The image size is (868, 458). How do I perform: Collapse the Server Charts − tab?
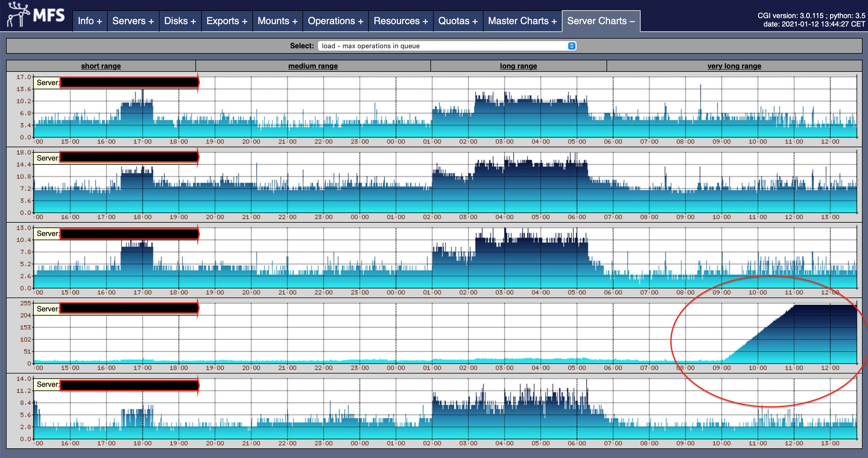[601, 21]
